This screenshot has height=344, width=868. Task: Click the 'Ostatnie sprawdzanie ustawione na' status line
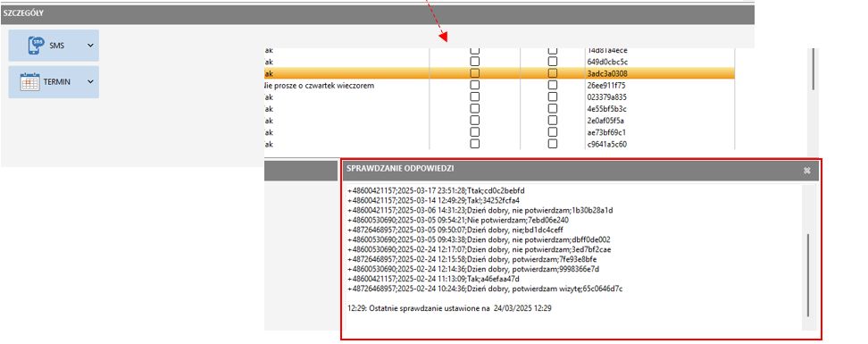point(449,308)
